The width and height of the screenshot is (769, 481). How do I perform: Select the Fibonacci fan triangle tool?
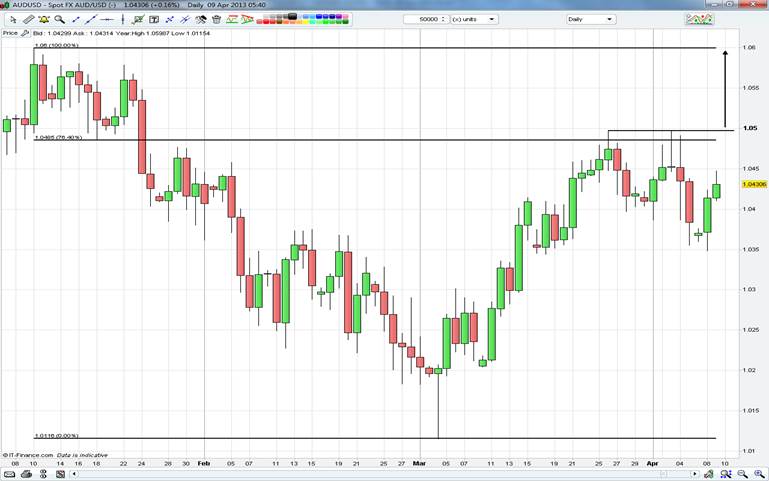point(247,20)
